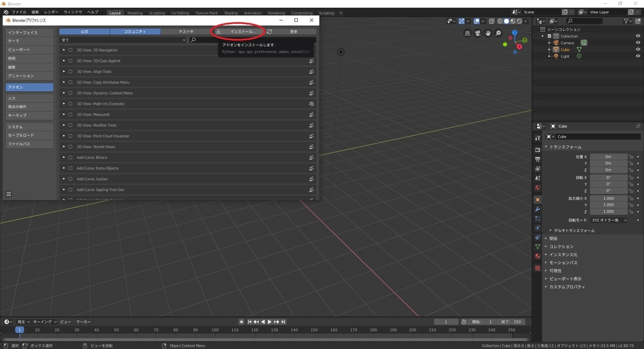Click the pan view hand icon

[x=488, y=33]
